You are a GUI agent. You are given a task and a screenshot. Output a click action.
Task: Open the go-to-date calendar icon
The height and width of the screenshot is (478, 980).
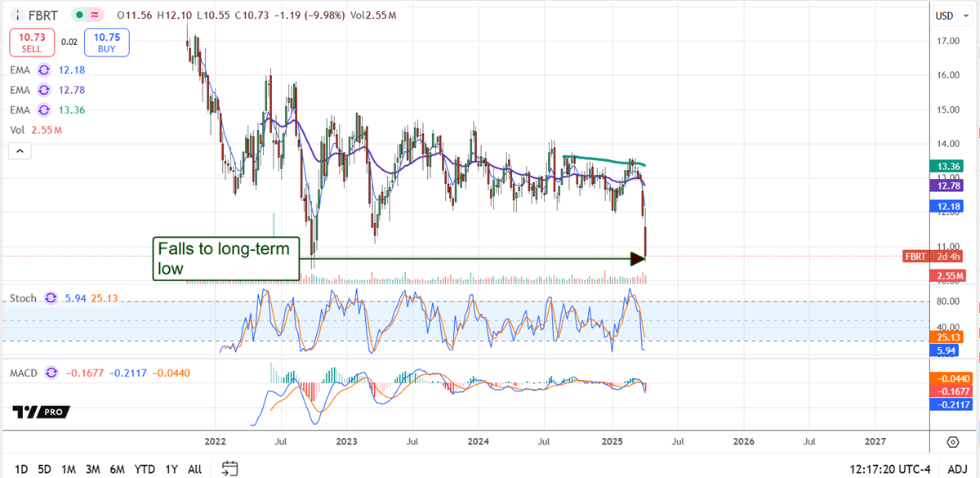(x=229, y=468)
